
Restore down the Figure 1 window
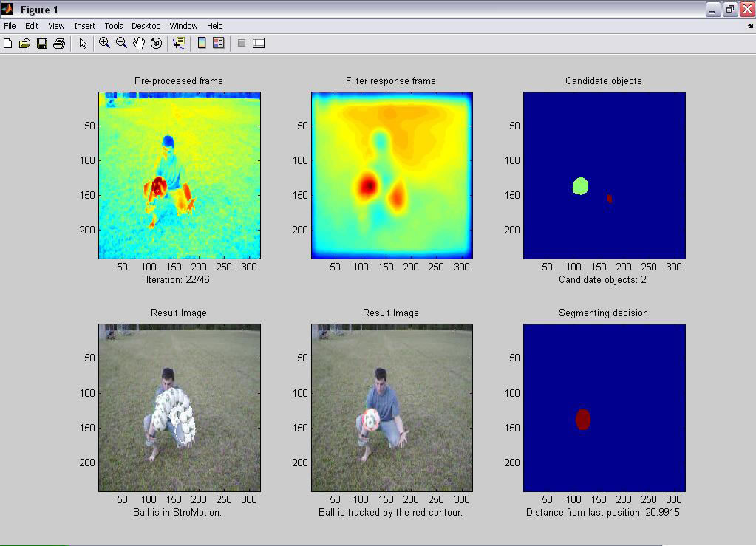[730, 9]
